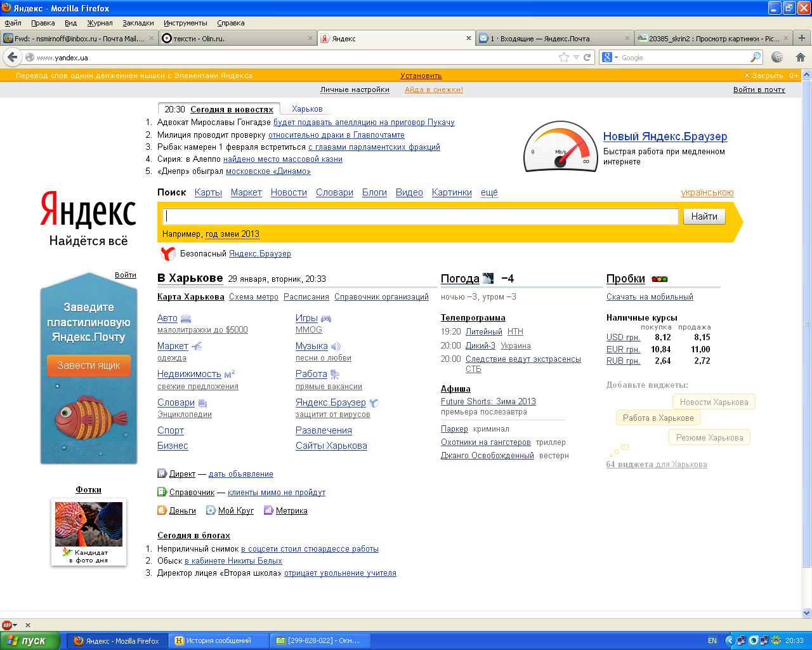Click the gamepad icon next to Игры

tap(325, 319)
